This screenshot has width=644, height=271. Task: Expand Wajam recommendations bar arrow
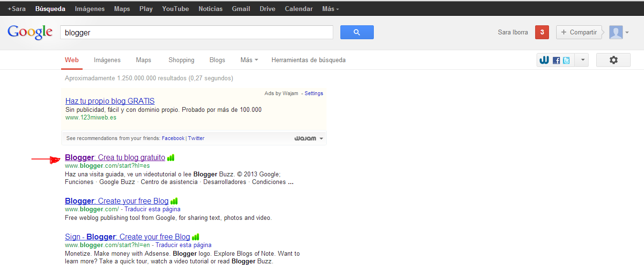tap(321, 139)
